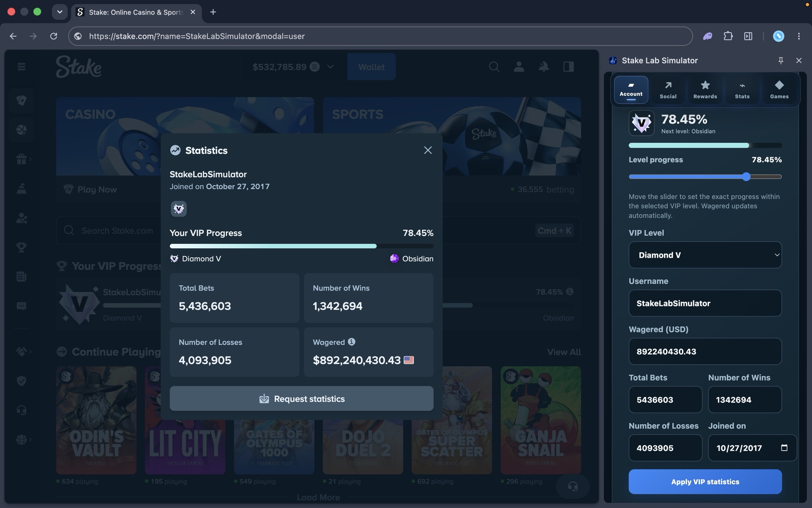Viewport: 812px width, 508px height.
Task: Click the browser profile avatar
Action: pyautogui.click(x=778, y=36)
